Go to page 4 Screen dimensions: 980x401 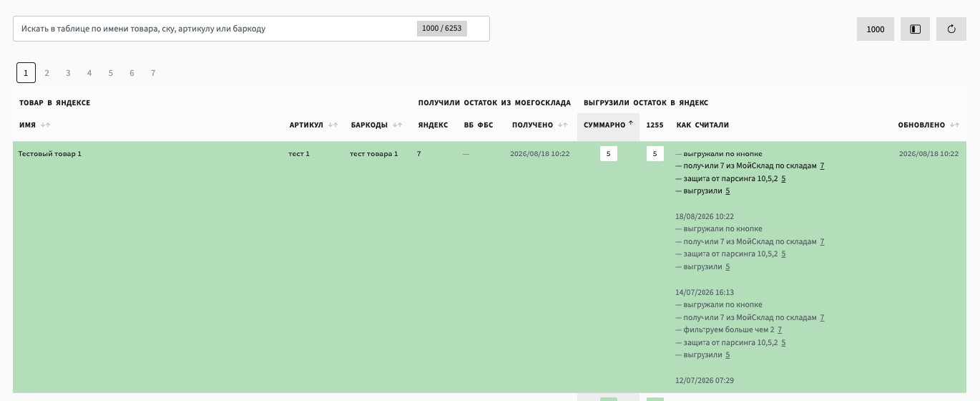point(89,73)
